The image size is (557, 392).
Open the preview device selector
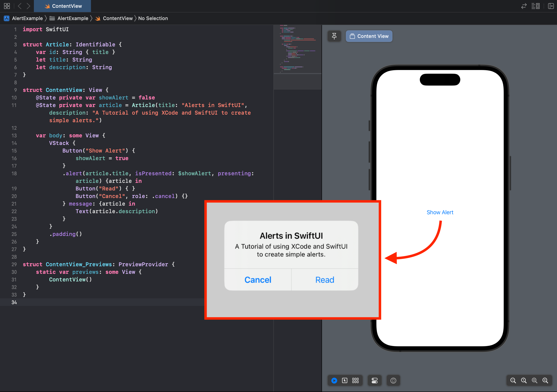point(393,380)
